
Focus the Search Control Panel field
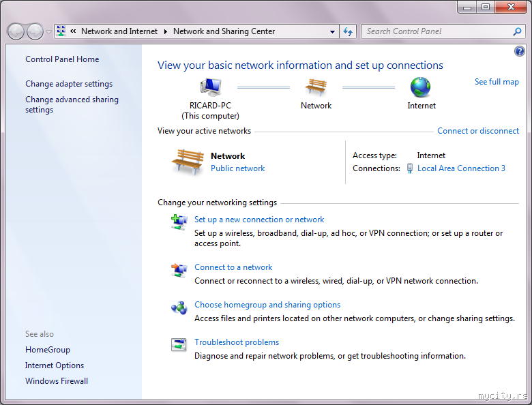(x=438, y=31)
